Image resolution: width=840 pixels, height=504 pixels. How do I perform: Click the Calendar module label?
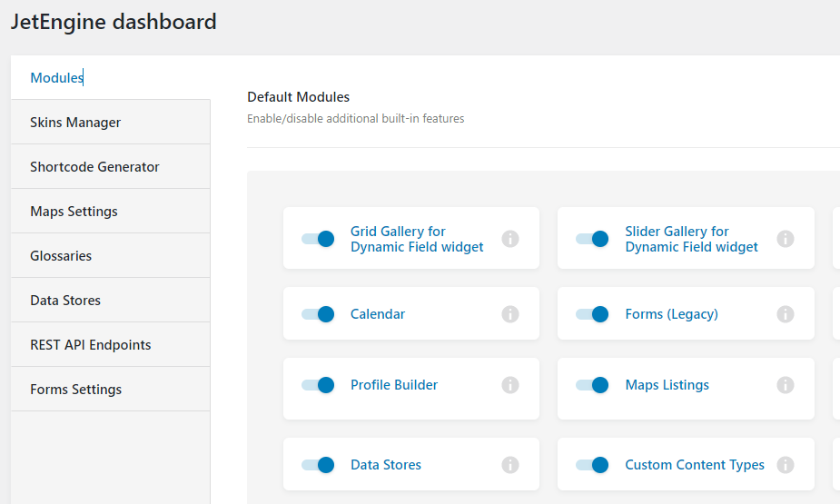click(x=378, y=314)
